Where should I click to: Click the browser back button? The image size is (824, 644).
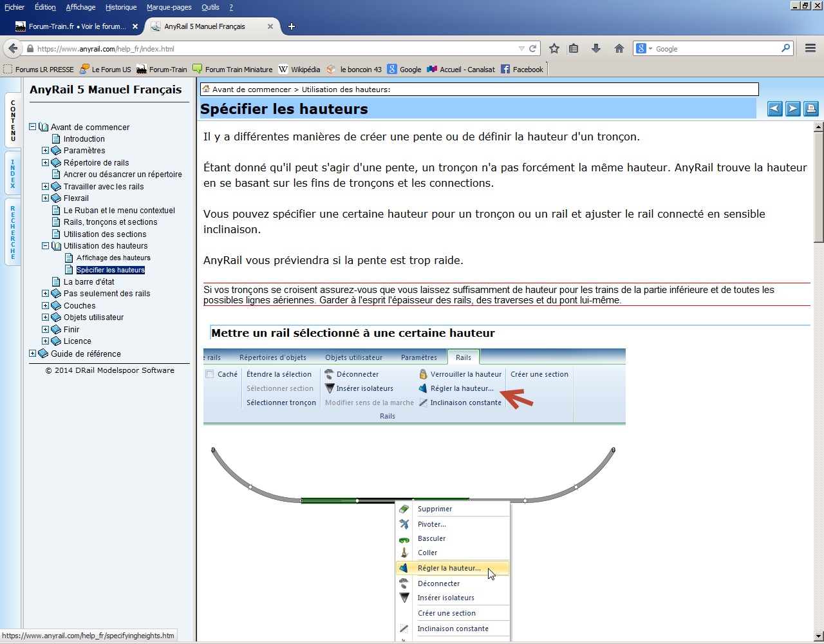pos(13,48)
